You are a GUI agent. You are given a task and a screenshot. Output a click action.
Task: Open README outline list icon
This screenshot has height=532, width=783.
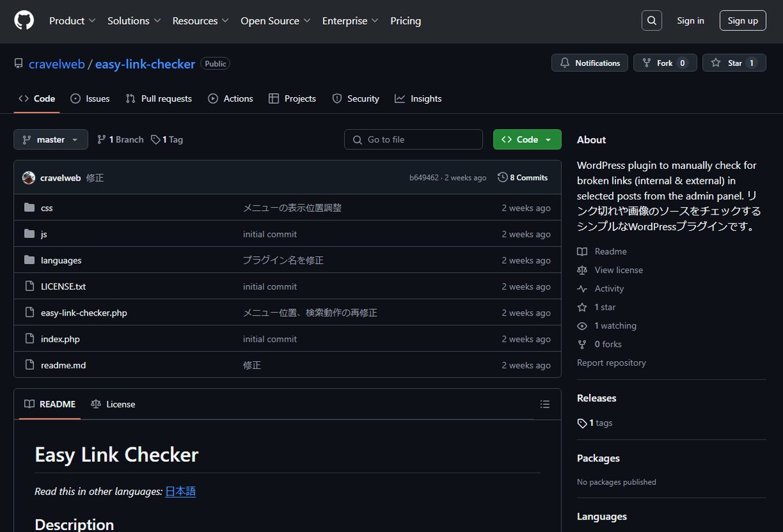[545, 404]
